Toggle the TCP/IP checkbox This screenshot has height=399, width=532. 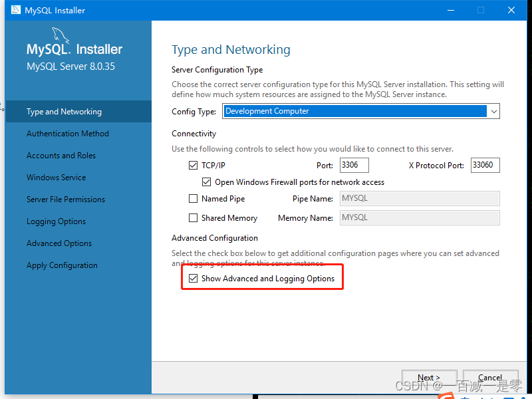193,165
